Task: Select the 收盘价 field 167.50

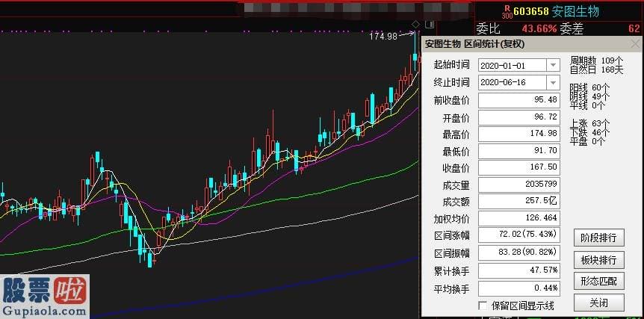Action: (x=519, y=167)
